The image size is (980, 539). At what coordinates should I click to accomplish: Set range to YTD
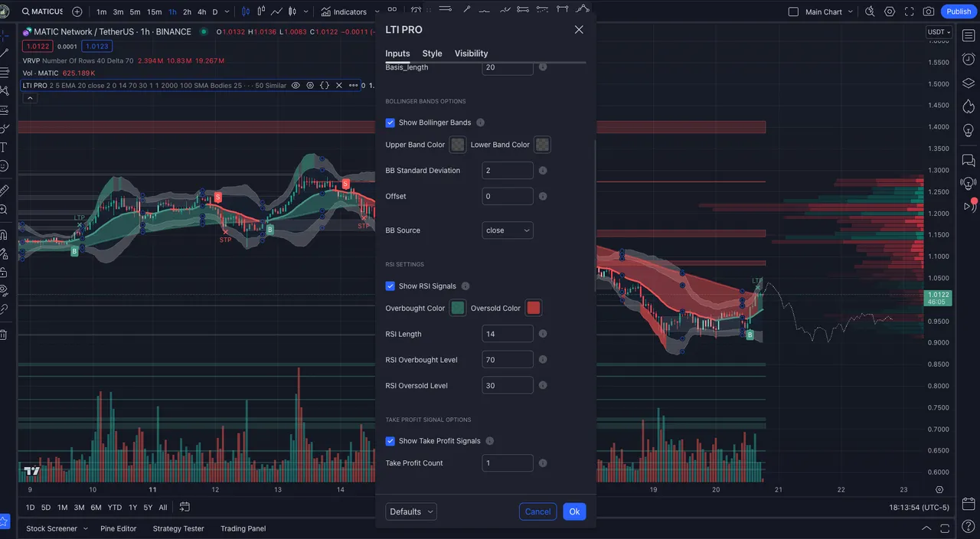[x=115, y=507]
